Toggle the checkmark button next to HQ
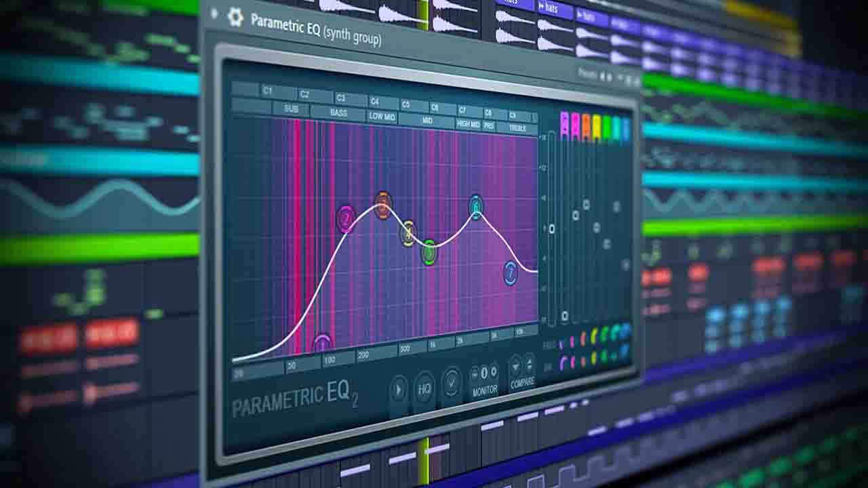Screen dimensions: 868x488 tap(451, 384)
